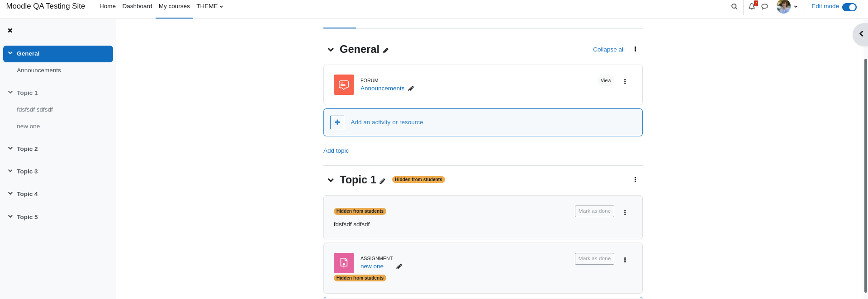Select Topic 4 label in course index
868x299 pixels.
tap(27, 194)
